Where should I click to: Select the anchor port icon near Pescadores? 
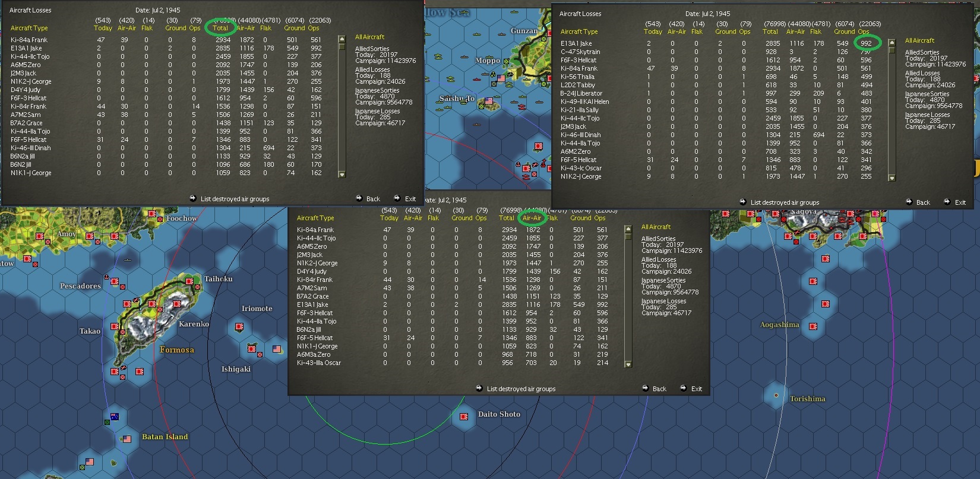point(106,277)
